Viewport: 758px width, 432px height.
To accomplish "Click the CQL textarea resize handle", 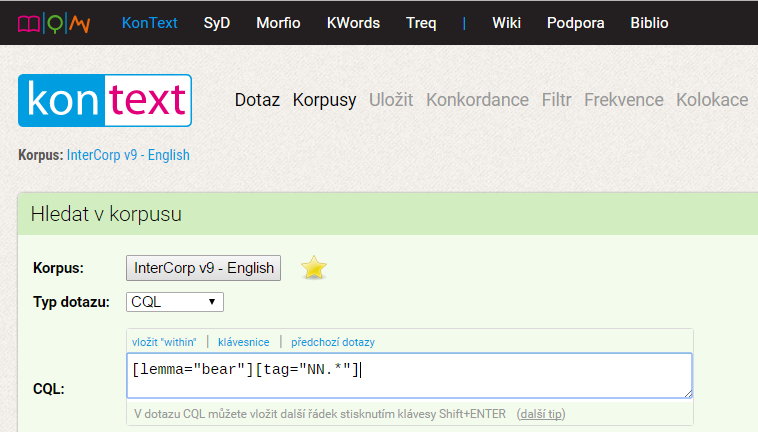I will [x=688, y=394].
